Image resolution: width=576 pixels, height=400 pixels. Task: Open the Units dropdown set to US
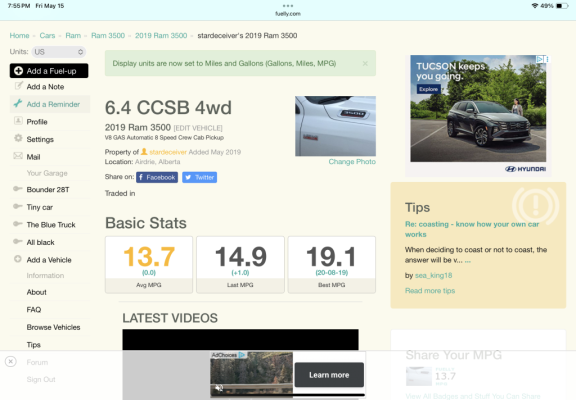(x=59, y=52)
